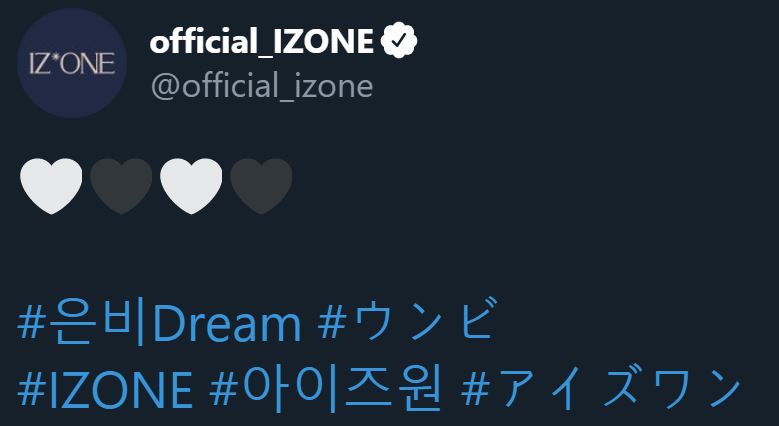This screenshot has width=779, height=426.
Task: Click the second white heart emoji
Action: coord(191,187)
